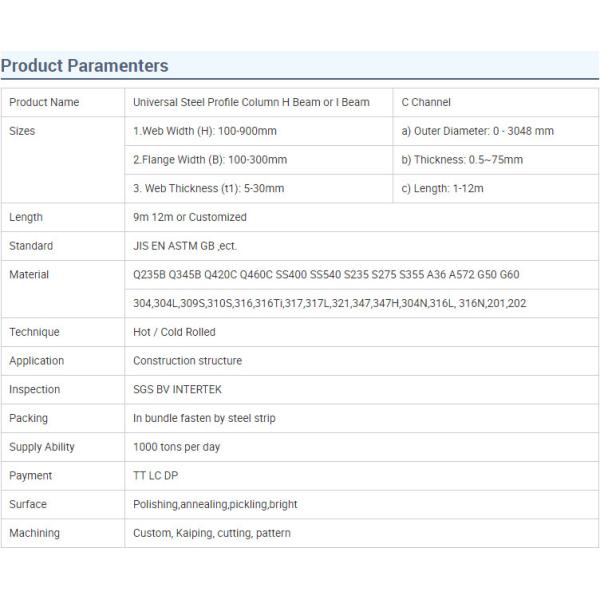Click the TT LC DP payment value
Viewport: 600px width, 600px height.
pyautogui.click(x=157, y=476)
